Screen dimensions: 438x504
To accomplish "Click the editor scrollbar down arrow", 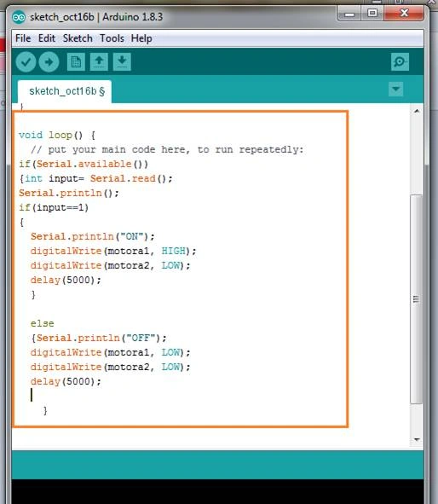I will click(x=417, y=439).
